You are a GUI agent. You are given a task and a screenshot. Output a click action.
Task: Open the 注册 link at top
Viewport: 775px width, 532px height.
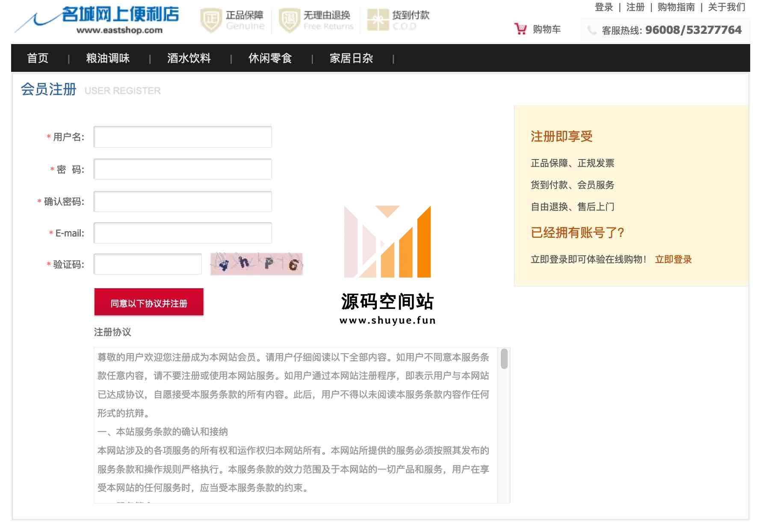point(635,7)
